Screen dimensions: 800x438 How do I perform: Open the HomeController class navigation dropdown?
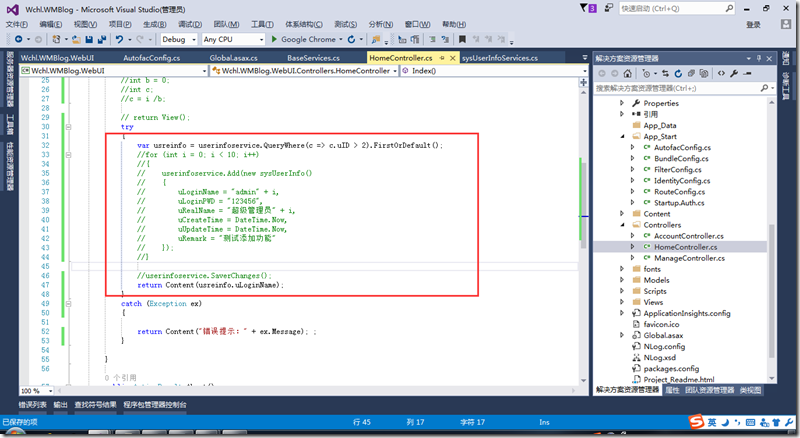[x=395, y=71]
